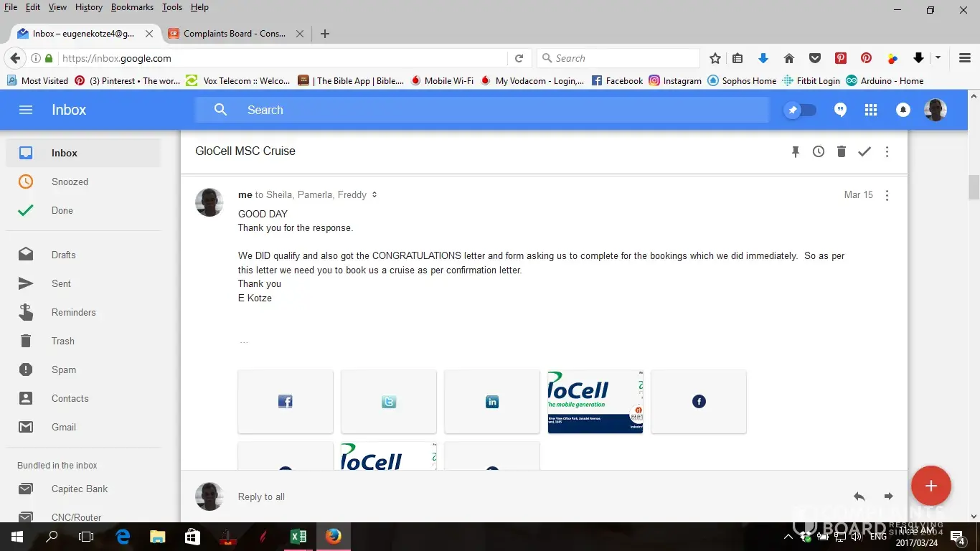The width and height of the screenshot is (980, 551).
Task: Click the reply arrow icon
Action: pyautogui.click(x=859, y=496)
